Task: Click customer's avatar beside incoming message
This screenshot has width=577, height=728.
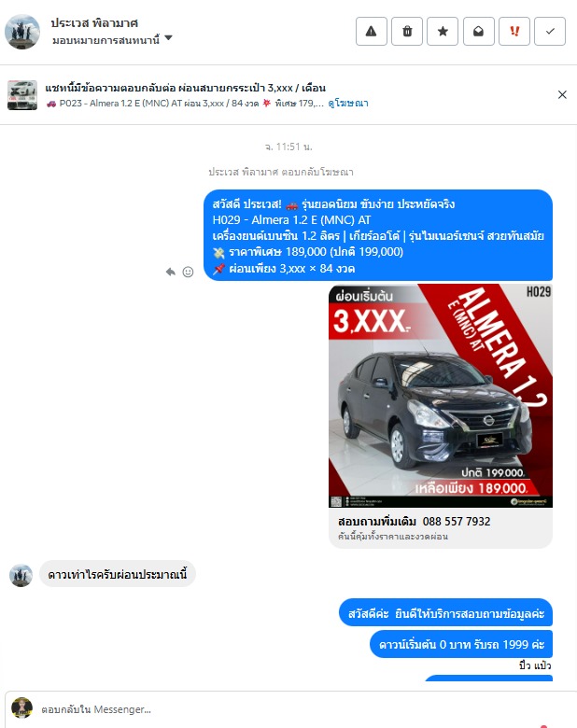Action: (x=21, y=575)
